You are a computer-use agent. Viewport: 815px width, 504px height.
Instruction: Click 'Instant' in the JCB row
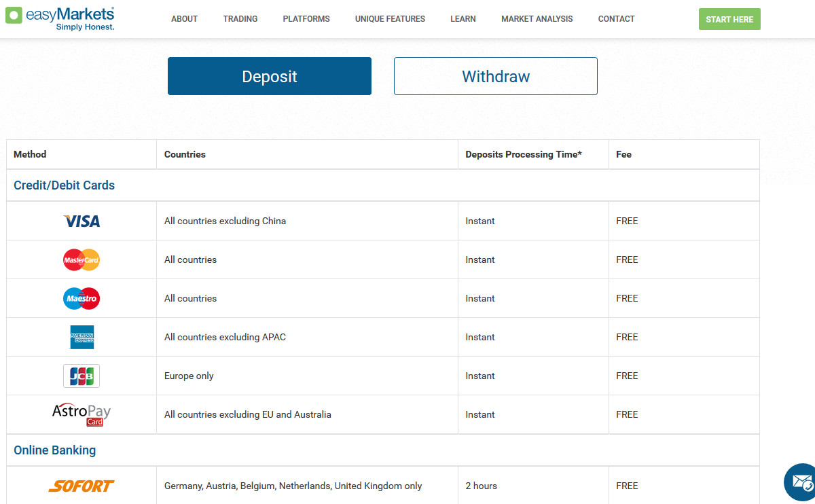point(480,376)
